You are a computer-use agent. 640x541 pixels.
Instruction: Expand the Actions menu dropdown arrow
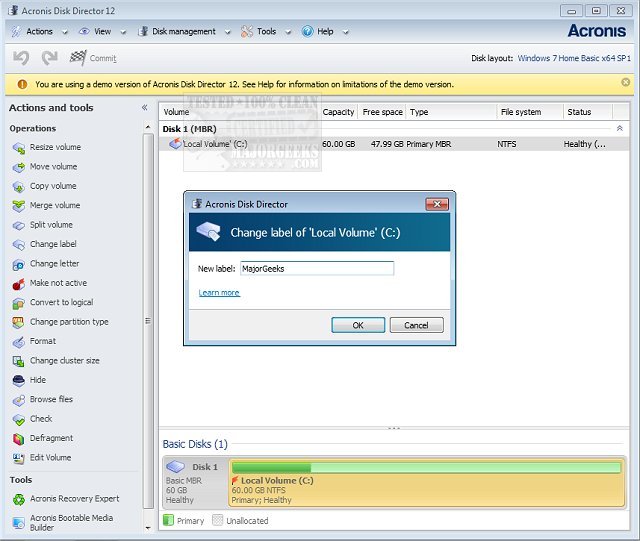coord(65,32)
